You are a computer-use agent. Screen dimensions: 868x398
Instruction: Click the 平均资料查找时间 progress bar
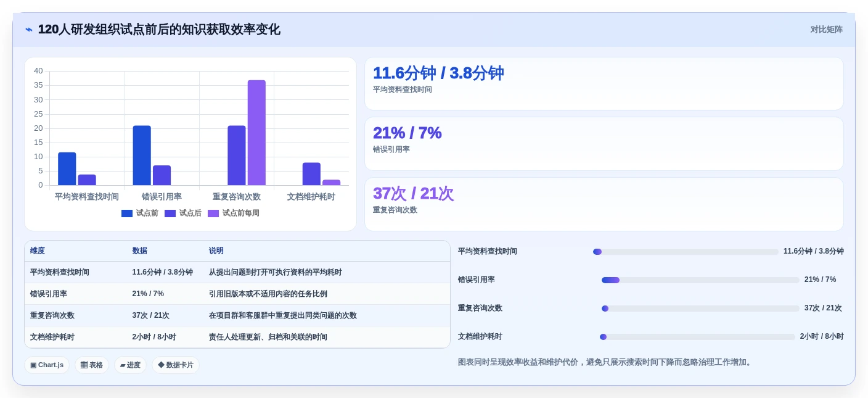pyautogui.click(x=686, y=252)
